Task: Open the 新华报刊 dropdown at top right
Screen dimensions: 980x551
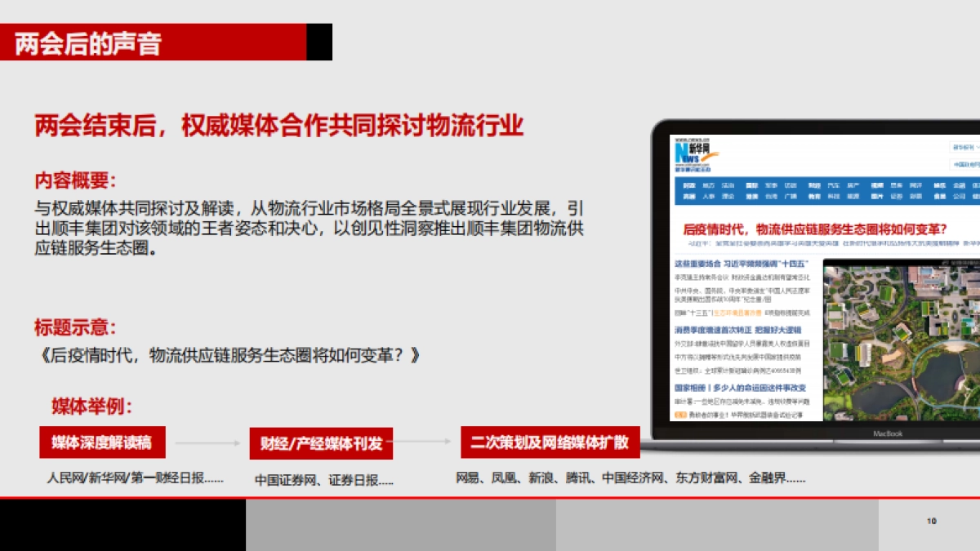Action: click(963, 147)
